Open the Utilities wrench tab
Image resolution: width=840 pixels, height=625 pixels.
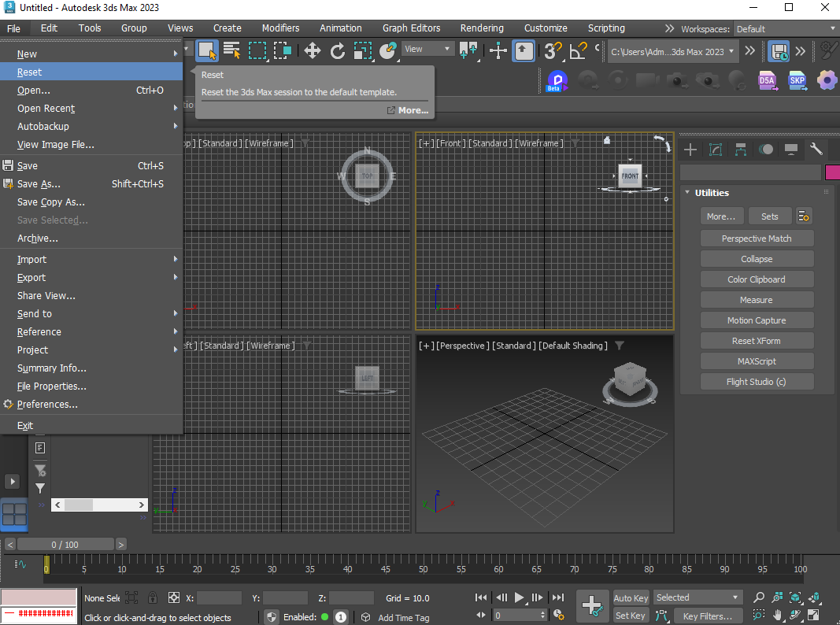pyautogui.click(x=816, y=150)
